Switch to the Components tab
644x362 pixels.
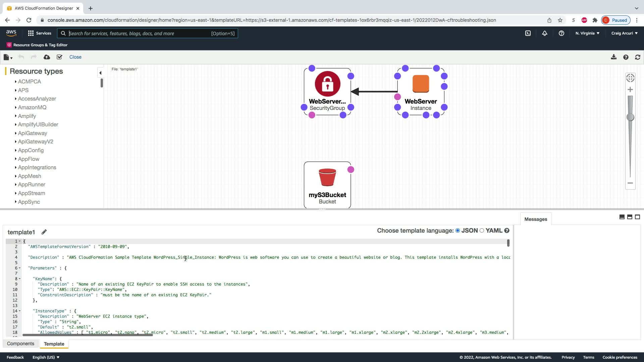20,344
